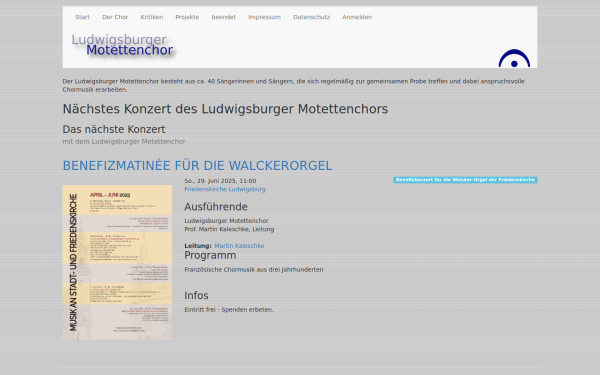Image resolution: width=600 pixels, height=375 pixels.
Task: Follow the Friedenskirche Ludwigsburg venue link
Action: click(x=225, y=189)
